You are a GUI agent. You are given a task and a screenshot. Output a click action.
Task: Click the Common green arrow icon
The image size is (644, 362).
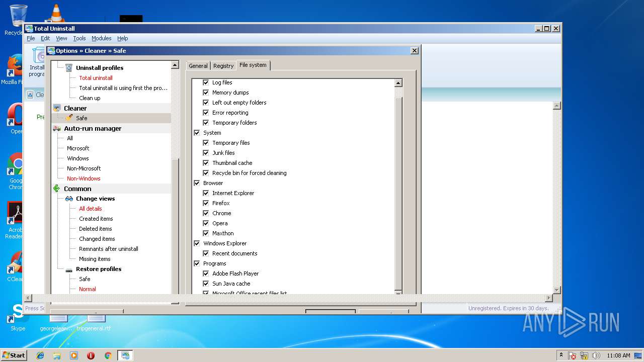point(57,189)
